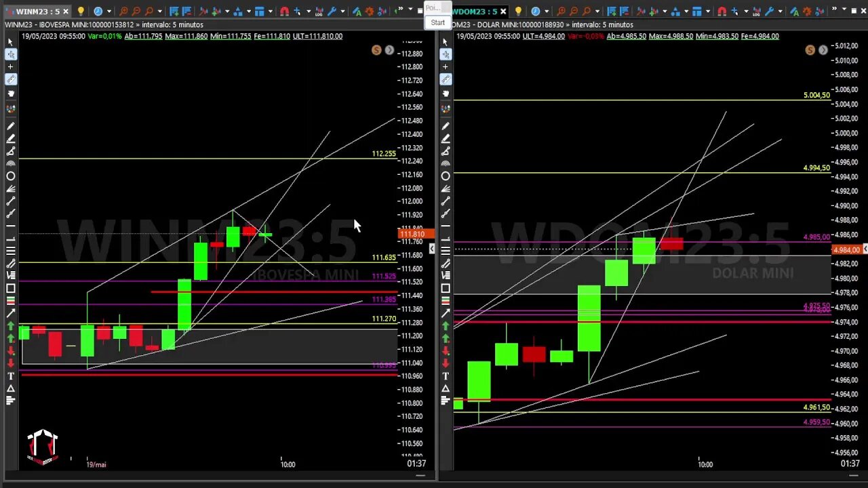Toggle the LOG scale in WDOM23 toolbar

click(756, 12)
